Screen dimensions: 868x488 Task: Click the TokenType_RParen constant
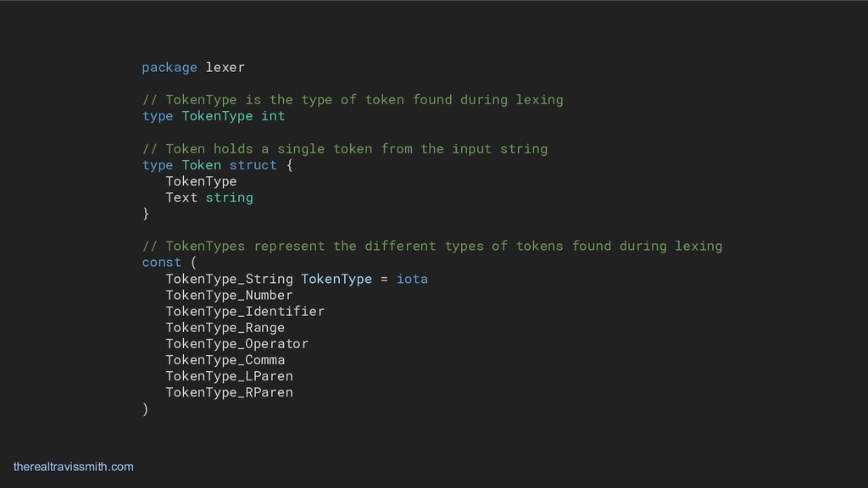229,392
